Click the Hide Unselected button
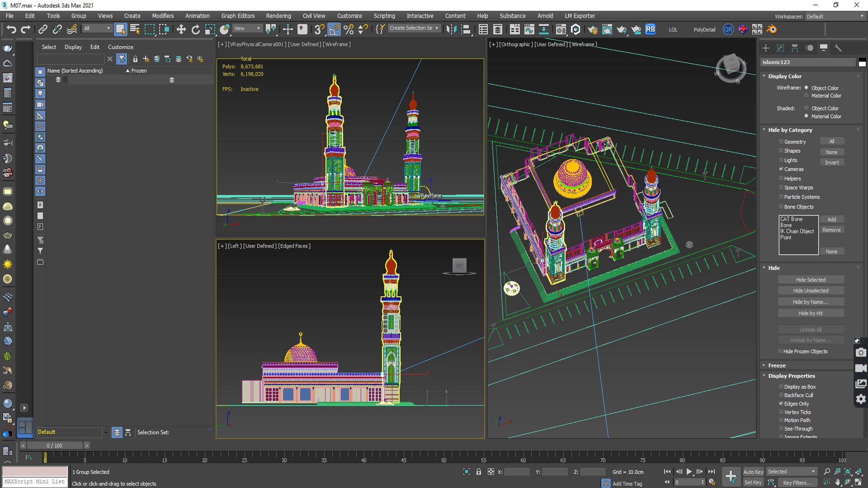868x488 pixels. tap(811, 291)
